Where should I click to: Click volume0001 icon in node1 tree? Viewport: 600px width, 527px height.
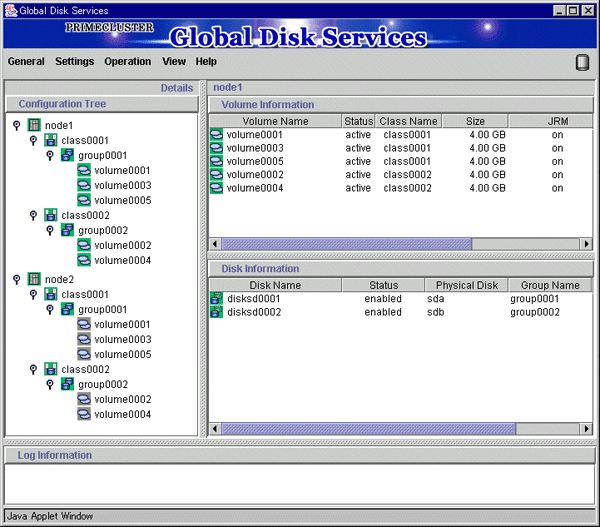coord(84,170)
